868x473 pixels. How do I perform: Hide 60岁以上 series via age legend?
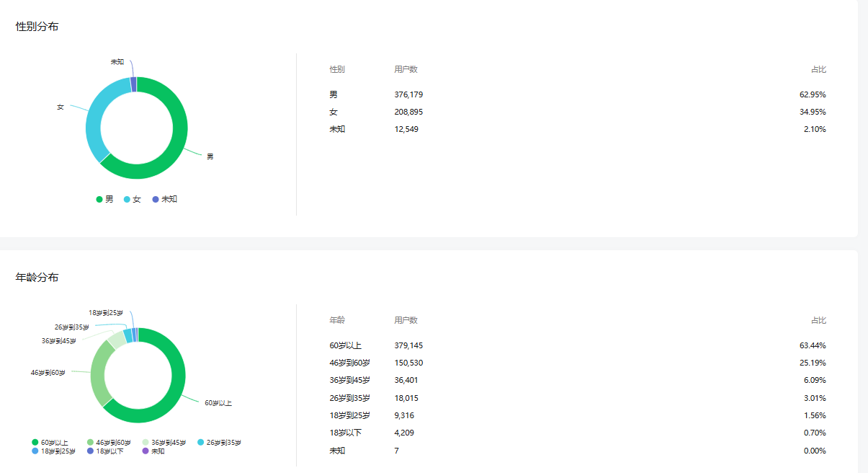pyautogui.click(x=50, y=442)
